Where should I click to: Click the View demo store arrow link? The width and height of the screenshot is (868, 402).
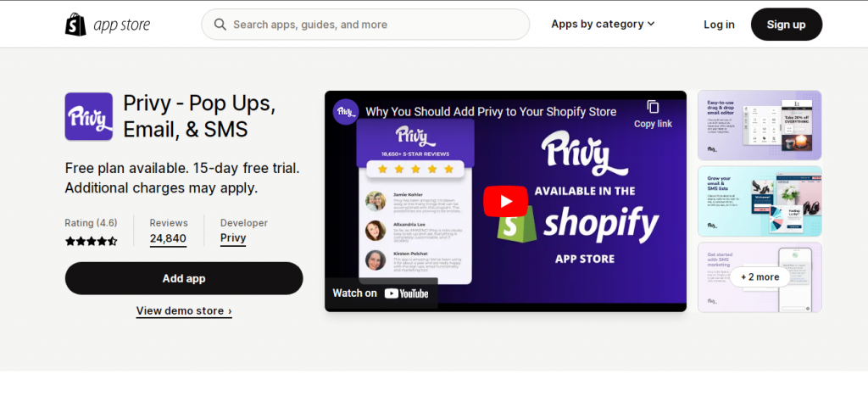tap(184, 310)
